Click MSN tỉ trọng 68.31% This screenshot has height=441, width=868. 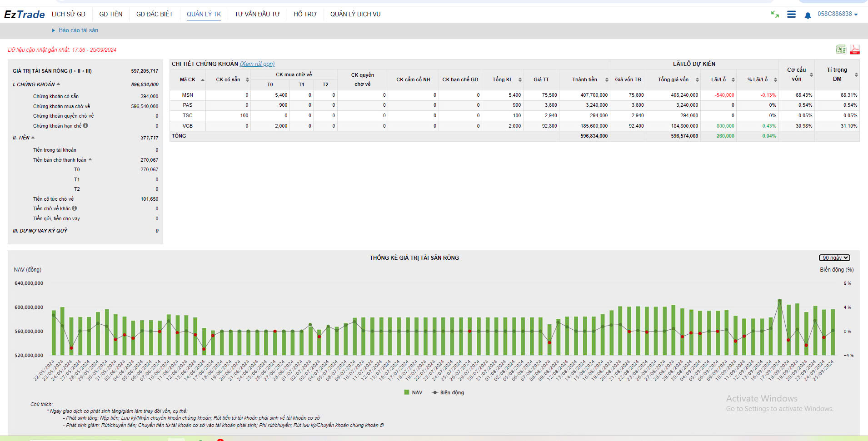[x=849, y=95]
